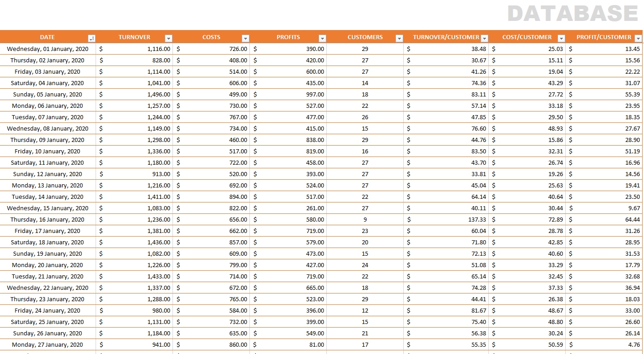Select cell 'Friday, 03 January, 2020'
Image resolution: width=644 pixels, height=354 pixels.
48,71
